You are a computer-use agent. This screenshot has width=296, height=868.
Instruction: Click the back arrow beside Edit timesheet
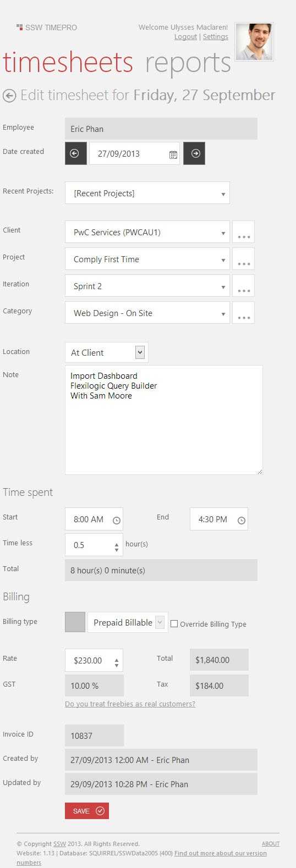point(9,96)
